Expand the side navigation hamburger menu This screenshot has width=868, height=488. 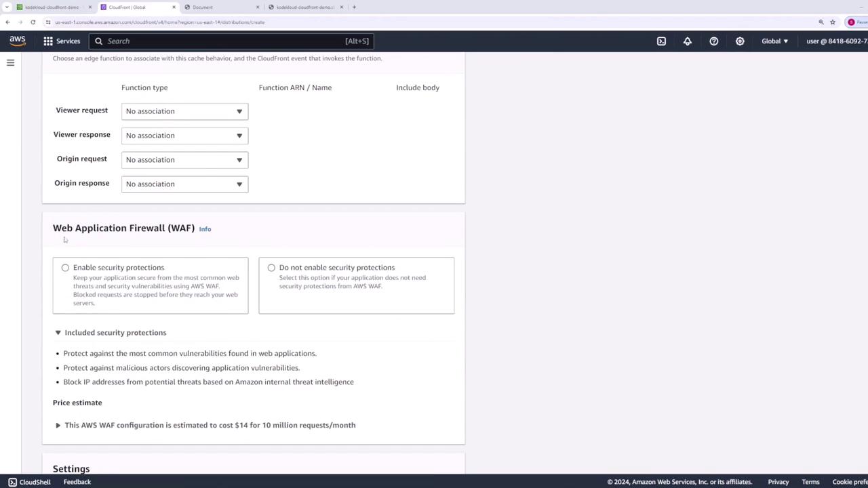(x=10, y=62)
